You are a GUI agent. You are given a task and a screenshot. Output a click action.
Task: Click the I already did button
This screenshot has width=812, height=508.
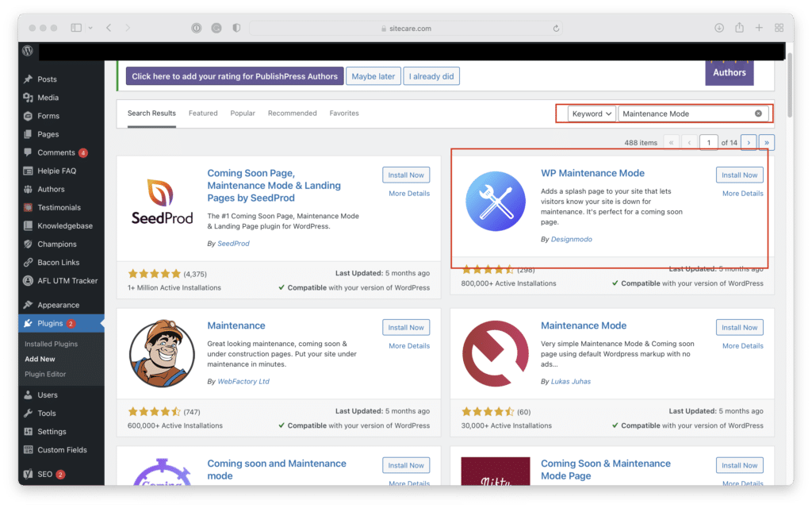pyautogui.click(x=431, y=76)
